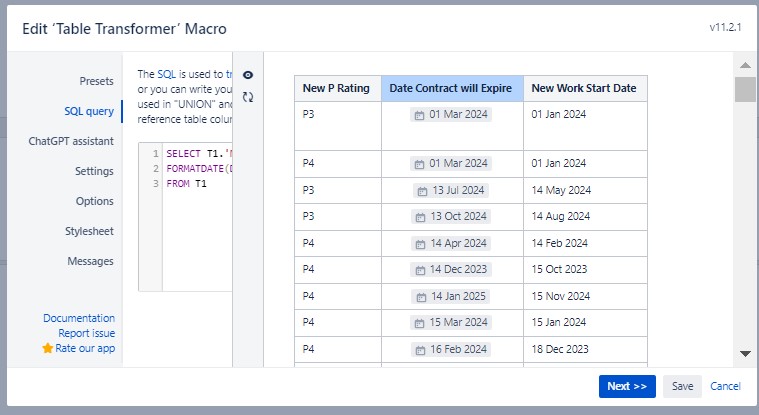This screenshot has width=759, height=415.
Task: Click the scrollbar up arrow
Action: (x=745, y=65)
